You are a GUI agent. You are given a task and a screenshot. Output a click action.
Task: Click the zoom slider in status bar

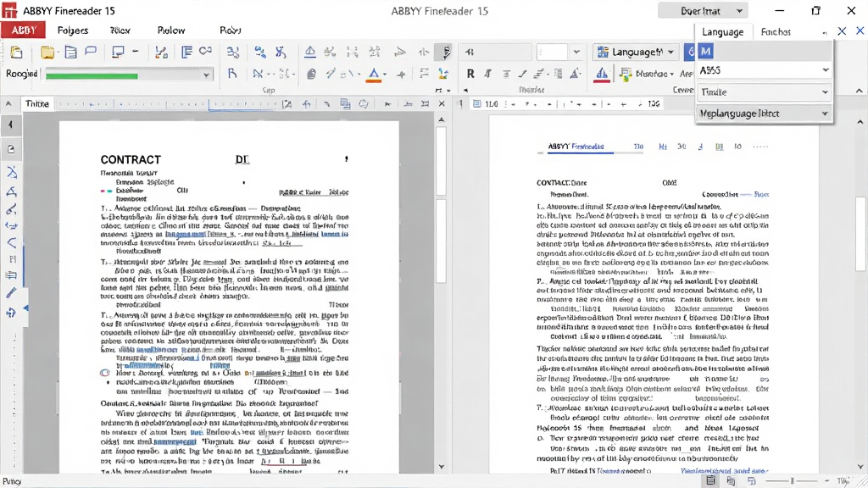(x=793, y=481)
